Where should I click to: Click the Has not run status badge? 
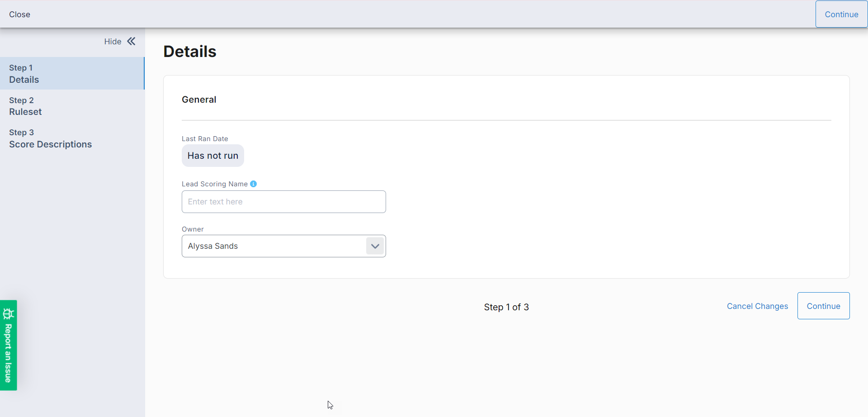coord(212,156)
